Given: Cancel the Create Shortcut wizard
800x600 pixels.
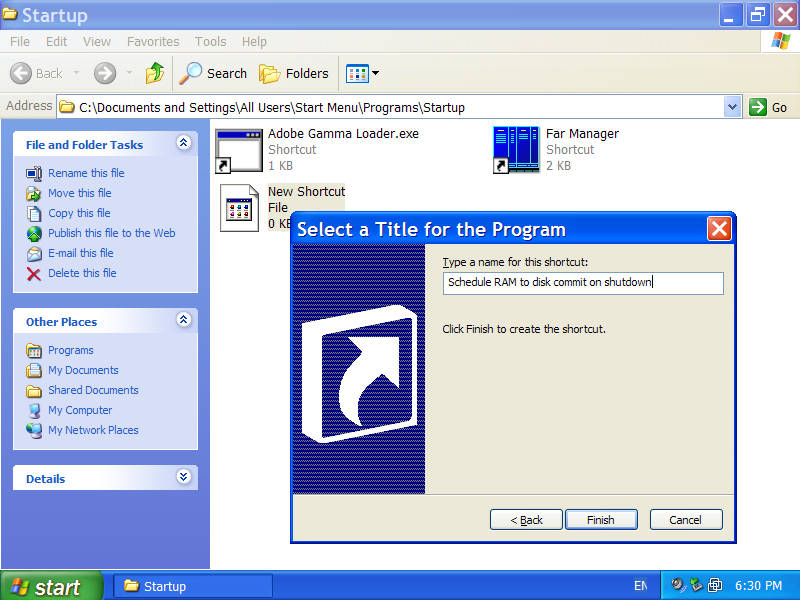Looking at the screenshot, I should pyautogui.click(x=686, y=520).
